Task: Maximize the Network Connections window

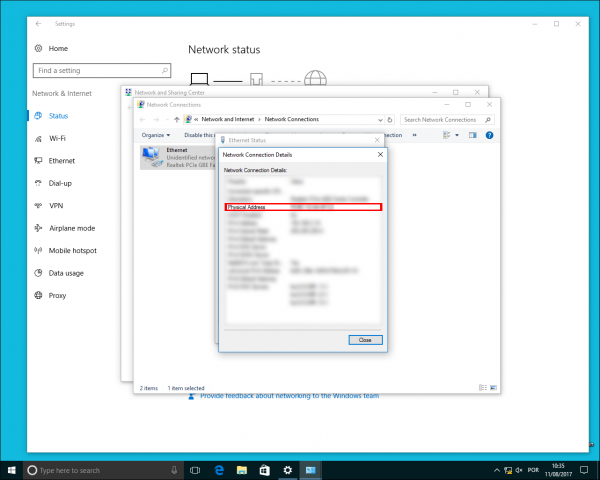Action: point(468,104)
